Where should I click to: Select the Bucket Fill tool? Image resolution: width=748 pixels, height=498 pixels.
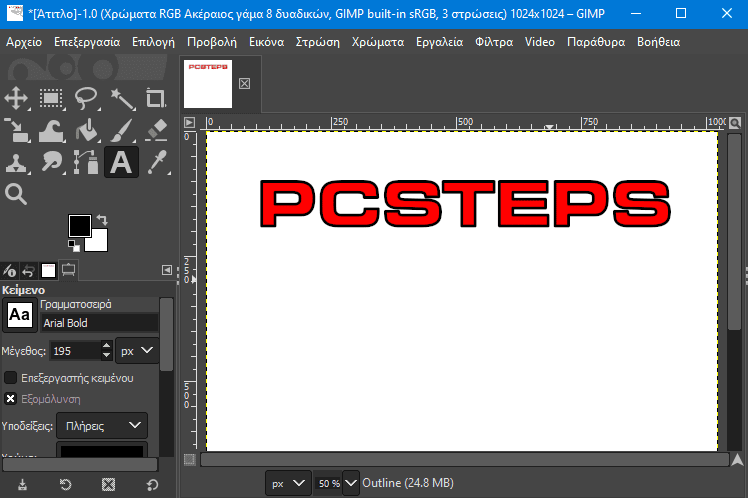click(x=86, y=131)
